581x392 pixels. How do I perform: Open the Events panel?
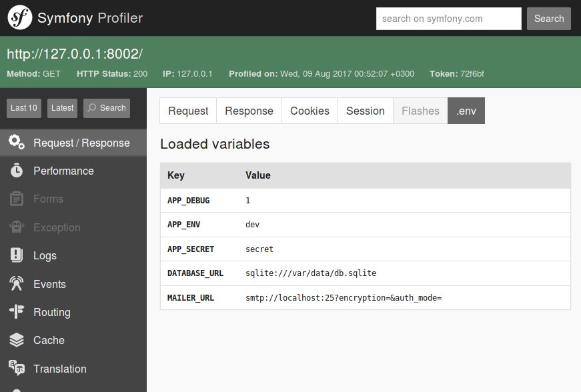coord(73,284)
